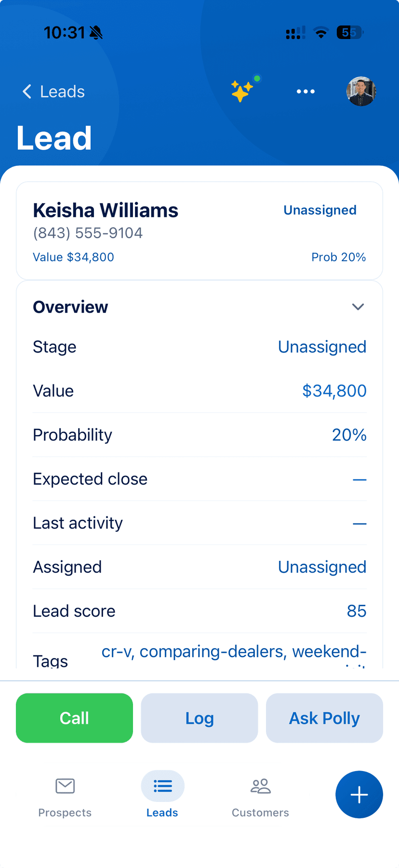Tap the back chevron next to Leads
Image resolution: width=399 pixels, height=868 pixels.
click(x=27, y=92)
